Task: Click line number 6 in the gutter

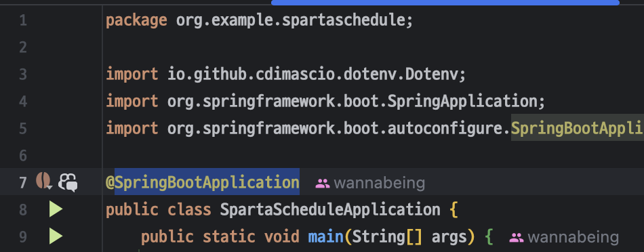Action: (23, 155)
